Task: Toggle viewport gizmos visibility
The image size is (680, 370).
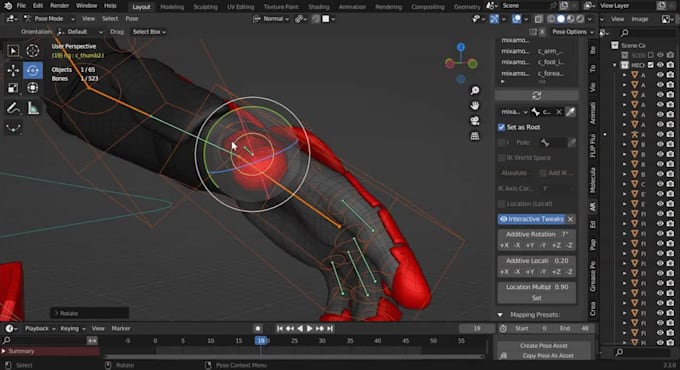Action: (494, 19)
